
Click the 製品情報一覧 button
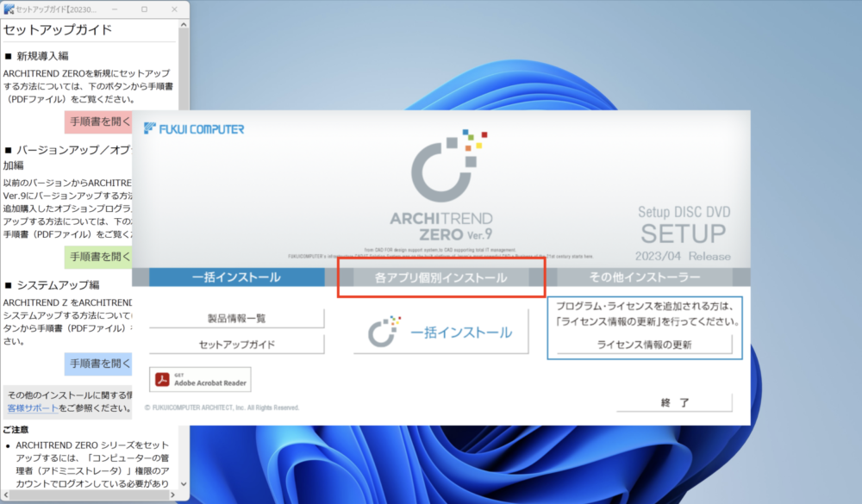[236, 318]
